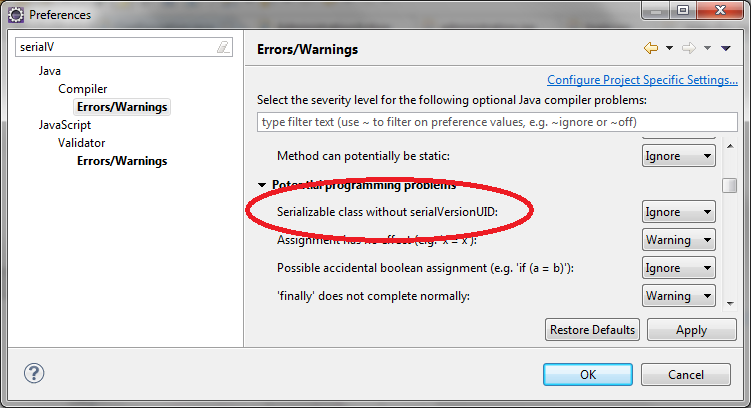Open the preferences page view menu triangle
751x408 pixels.
click(x=725, y=48)
